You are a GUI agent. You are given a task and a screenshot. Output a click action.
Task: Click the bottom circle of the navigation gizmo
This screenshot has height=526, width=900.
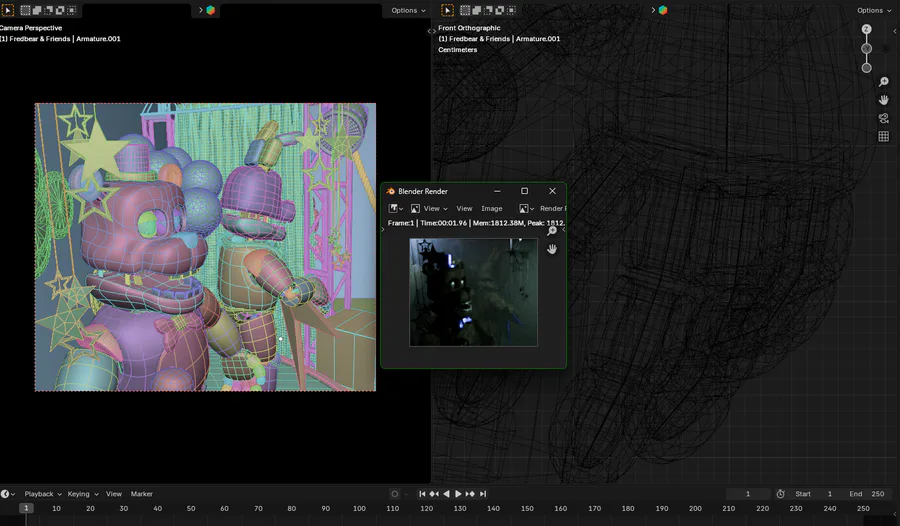click(867, 68)
